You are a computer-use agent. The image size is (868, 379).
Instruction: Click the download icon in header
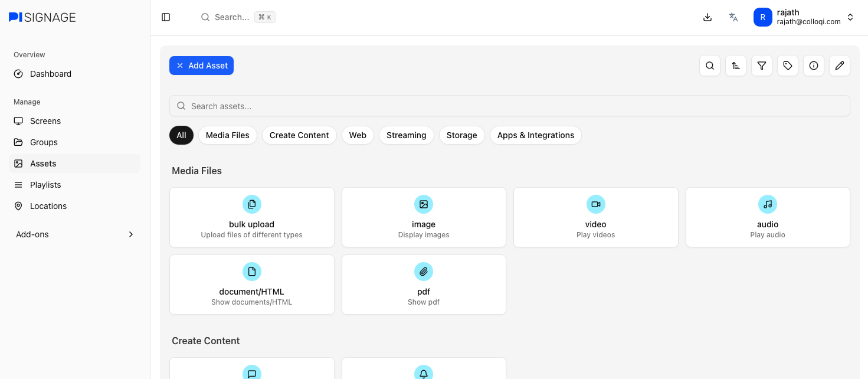pyautogui.click(x=707, y=17)
